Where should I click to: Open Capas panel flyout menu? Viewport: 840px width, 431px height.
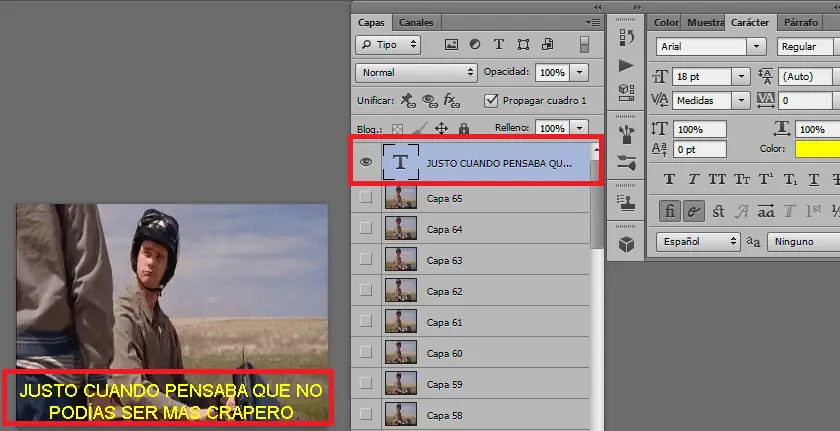(593, 22)
